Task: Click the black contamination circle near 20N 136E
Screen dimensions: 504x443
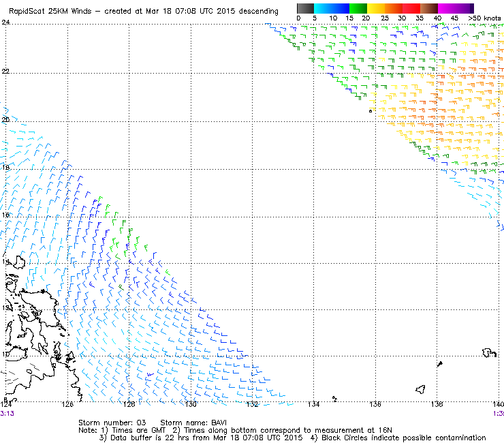Action: [x=371, y=111]
